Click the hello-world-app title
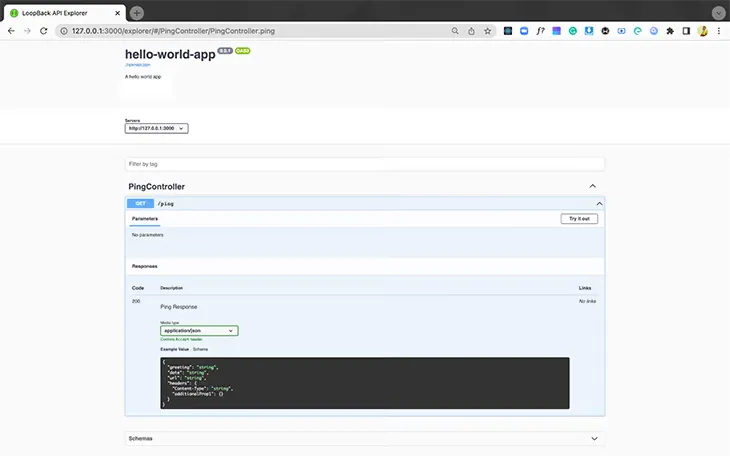This screenshot has height=456, width=730. pyautogui.click(x=170, y=54)
